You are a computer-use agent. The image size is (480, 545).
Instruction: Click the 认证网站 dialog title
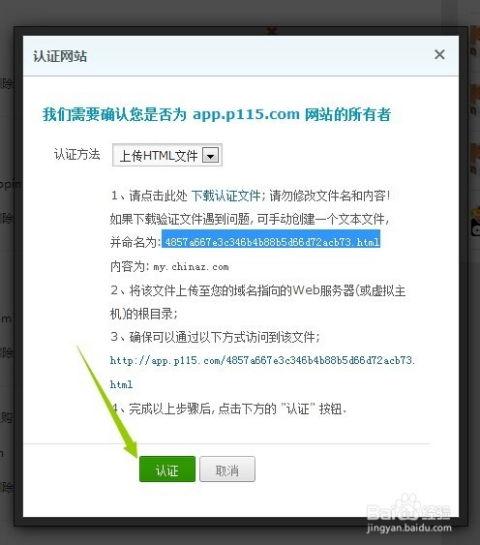pyautogui.click(x=60, y=56)
